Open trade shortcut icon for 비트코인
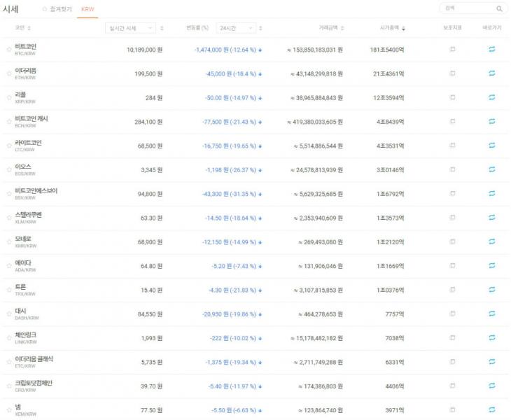Screen dimensions: 511x420 [x=492, y=49]
